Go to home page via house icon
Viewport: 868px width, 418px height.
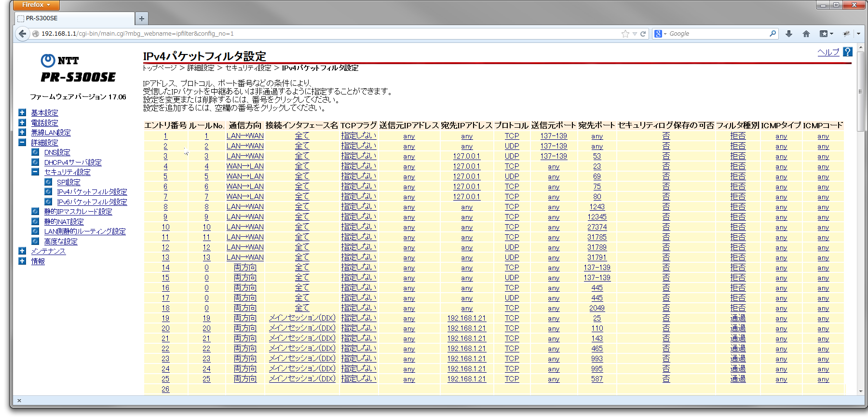tap(806, 34)
